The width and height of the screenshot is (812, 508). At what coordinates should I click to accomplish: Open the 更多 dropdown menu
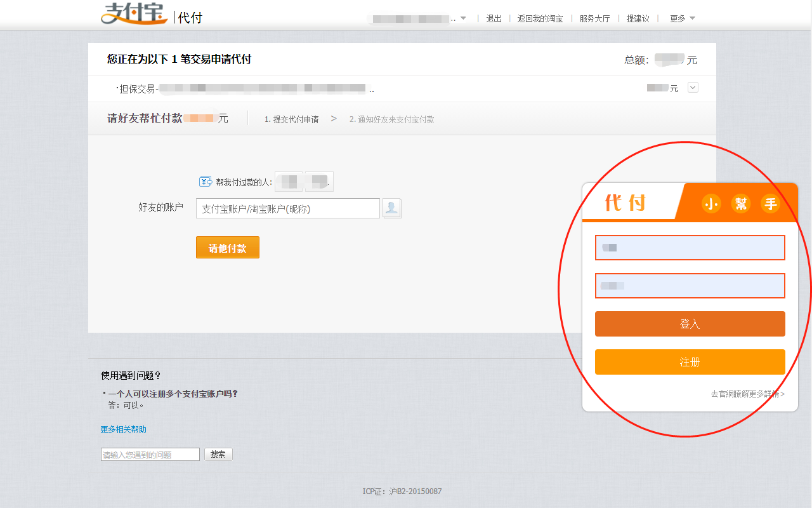(683, 18)
